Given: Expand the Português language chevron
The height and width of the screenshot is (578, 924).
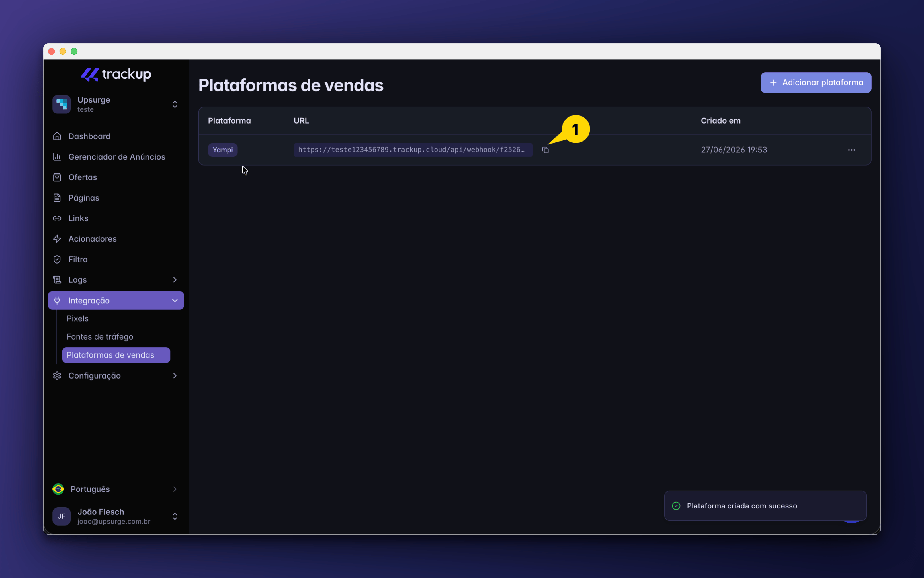Looking at the screenshot, I should pyautogui.click(x=175, y=489).
